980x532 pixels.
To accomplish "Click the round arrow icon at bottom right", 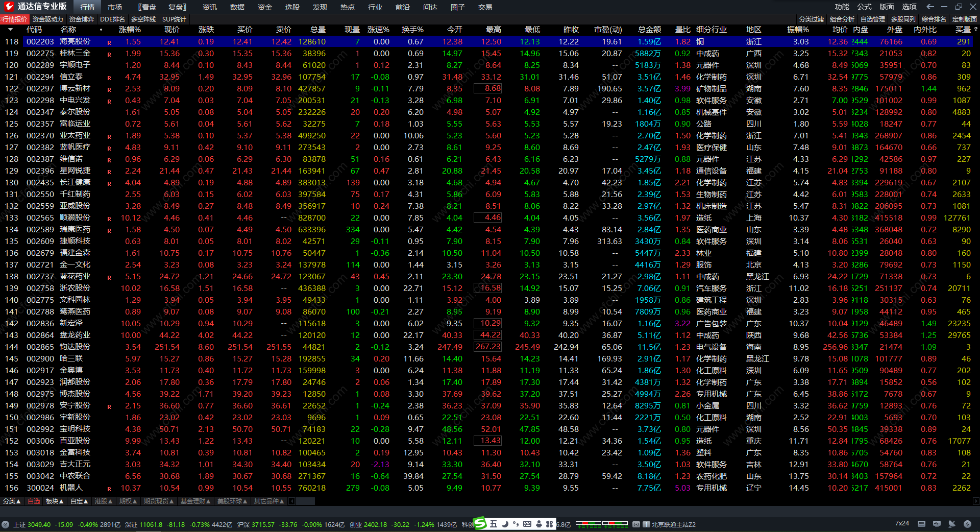I will coord(967,524).
